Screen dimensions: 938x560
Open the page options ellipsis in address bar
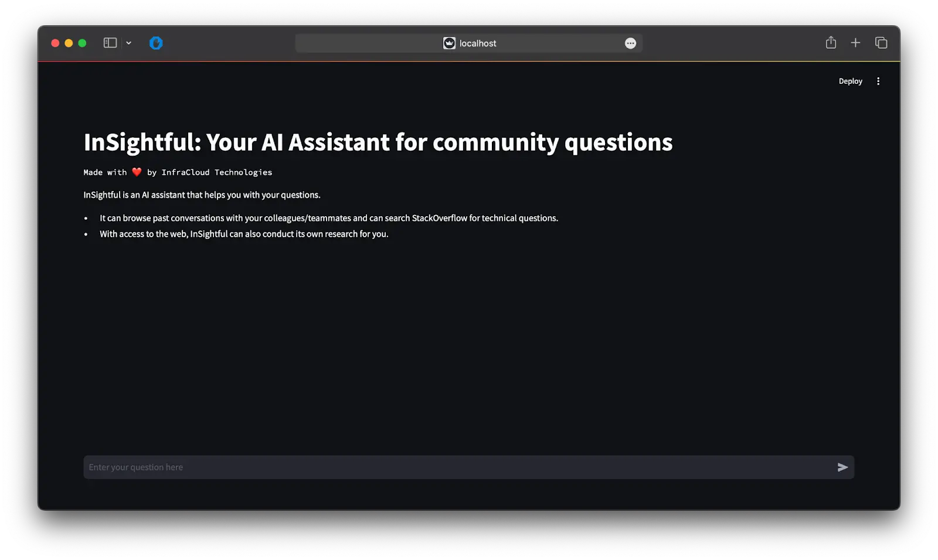coord(630,43)
